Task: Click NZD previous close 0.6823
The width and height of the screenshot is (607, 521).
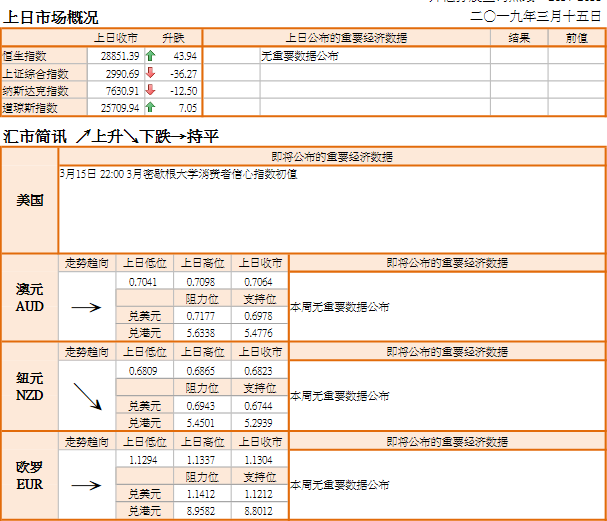Action: tap(258, 371)
